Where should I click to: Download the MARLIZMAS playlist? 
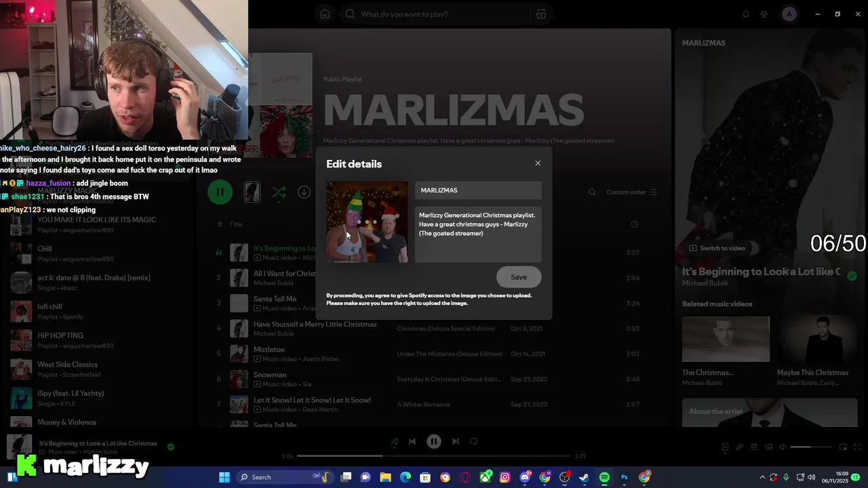(x=304, y=192)
